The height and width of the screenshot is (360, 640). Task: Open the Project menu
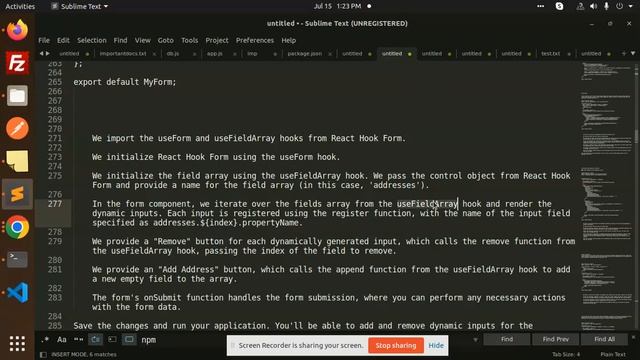point(217,40)
